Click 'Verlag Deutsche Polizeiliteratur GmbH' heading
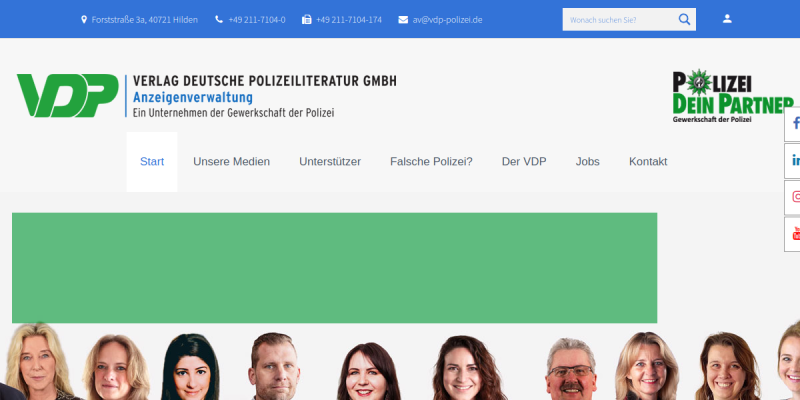This screenshot has height=400, width=800. pos(264,81)
